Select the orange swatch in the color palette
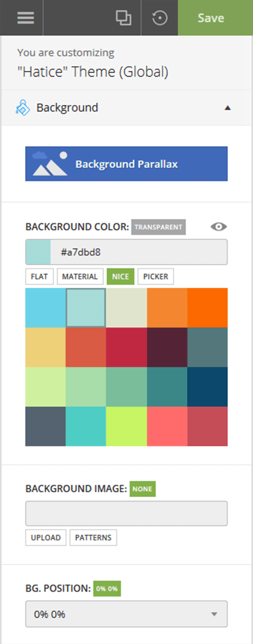Image resolution: width=253 pixels, height=644 pixels. 167,308
